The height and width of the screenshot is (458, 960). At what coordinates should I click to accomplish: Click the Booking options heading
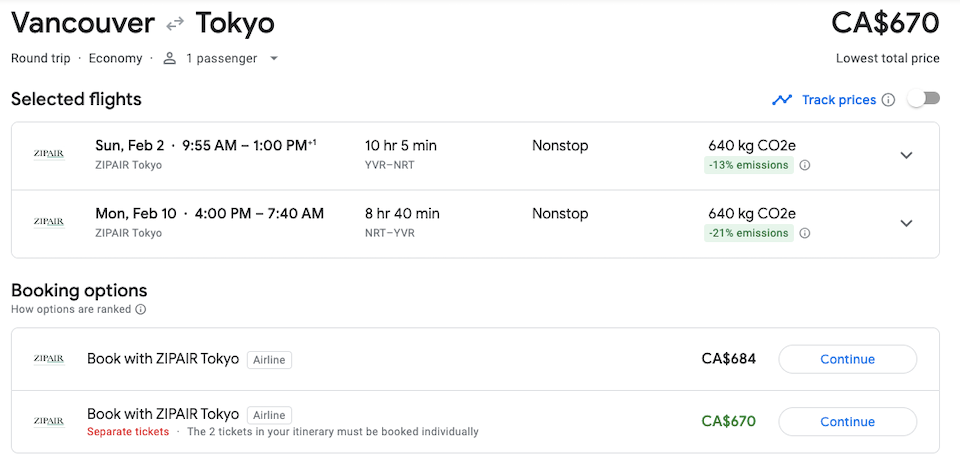pyautogui.click(x=79, y=290)
